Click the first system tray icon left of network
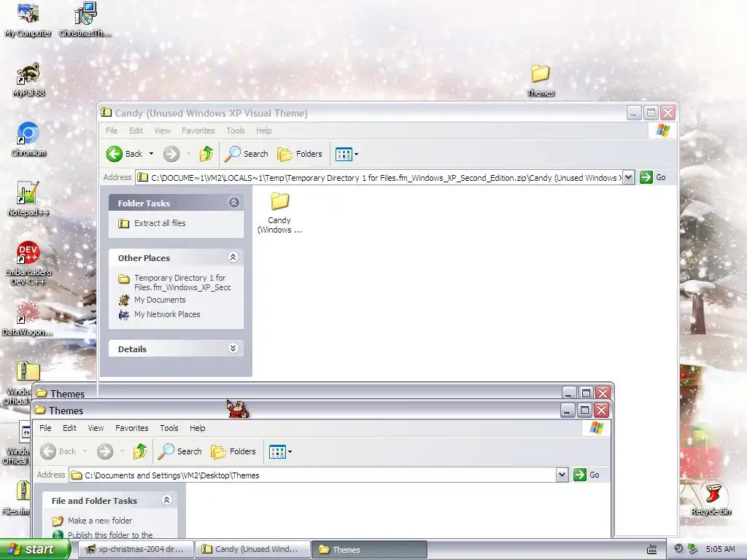 [678, 549]
